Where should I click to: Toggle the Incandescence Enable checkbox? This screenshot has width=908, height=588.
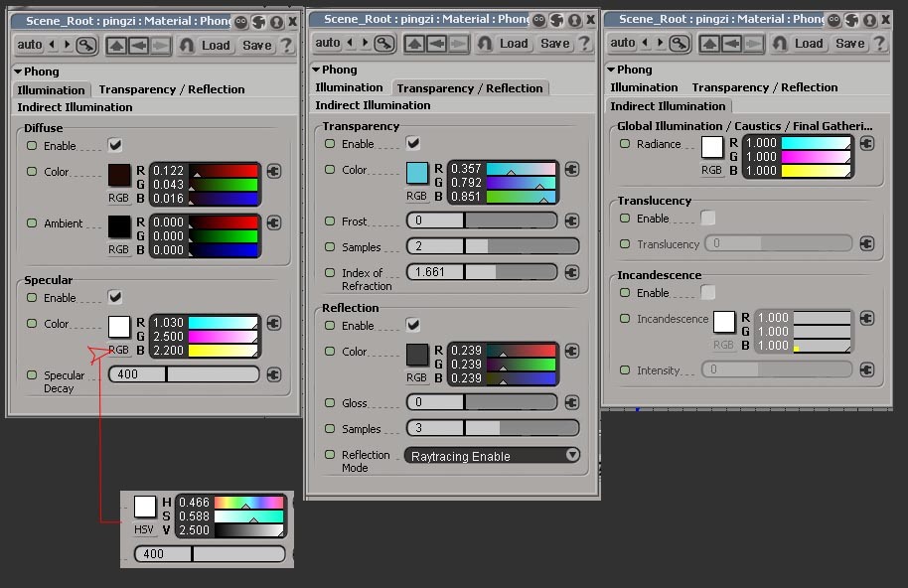point(707,293)
